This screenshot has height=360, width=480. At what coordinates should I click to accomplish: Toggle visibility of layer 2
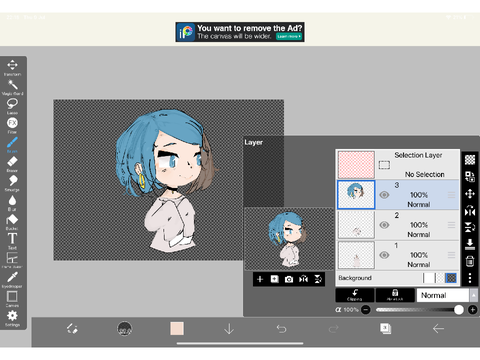click(384, 225)
